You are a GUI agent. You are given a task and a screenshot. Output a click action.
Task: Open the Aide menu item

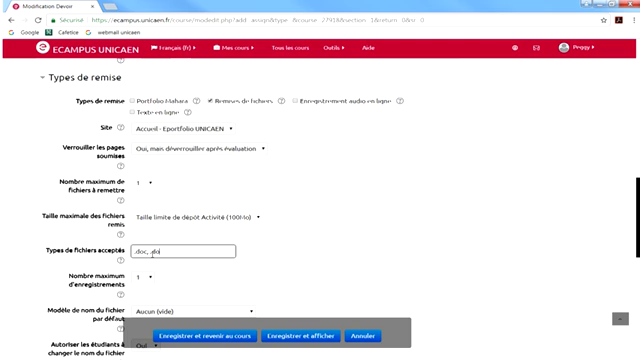click(x=368, y=48)
